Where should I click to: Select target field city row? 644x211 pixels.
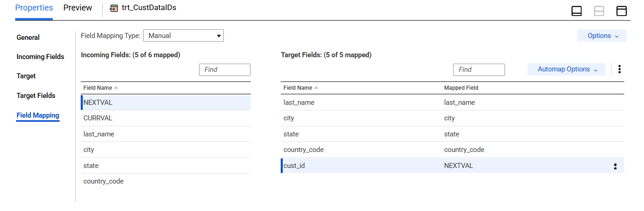pyautogui.click(x=452, y=118)
